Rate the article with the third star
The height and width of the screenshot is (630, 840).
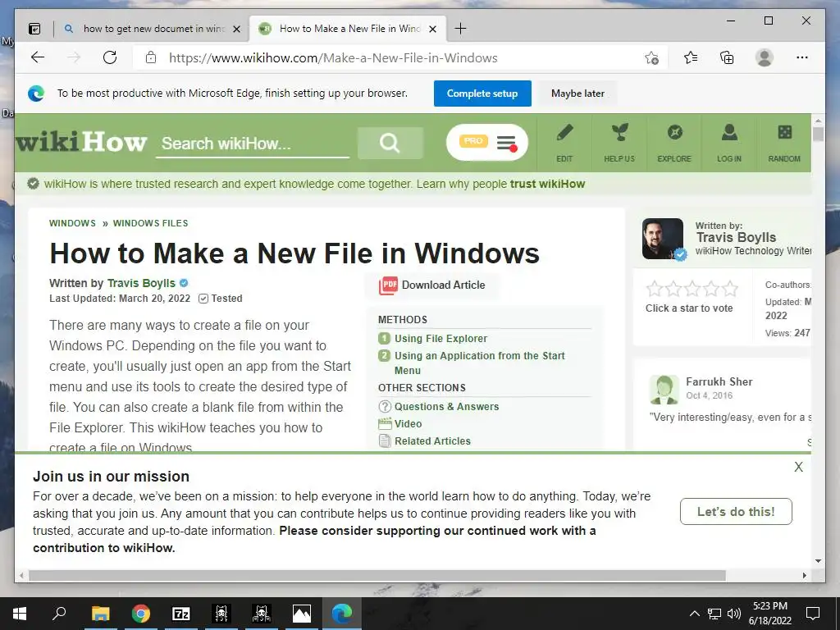(x=692, y=289)
